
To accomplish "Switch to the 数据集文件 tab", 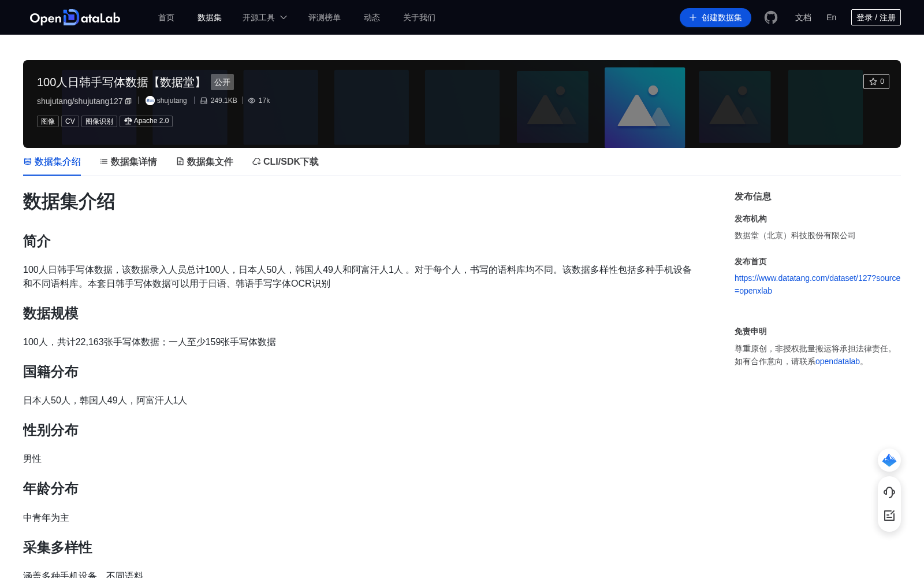I will (x=204, y=162).
